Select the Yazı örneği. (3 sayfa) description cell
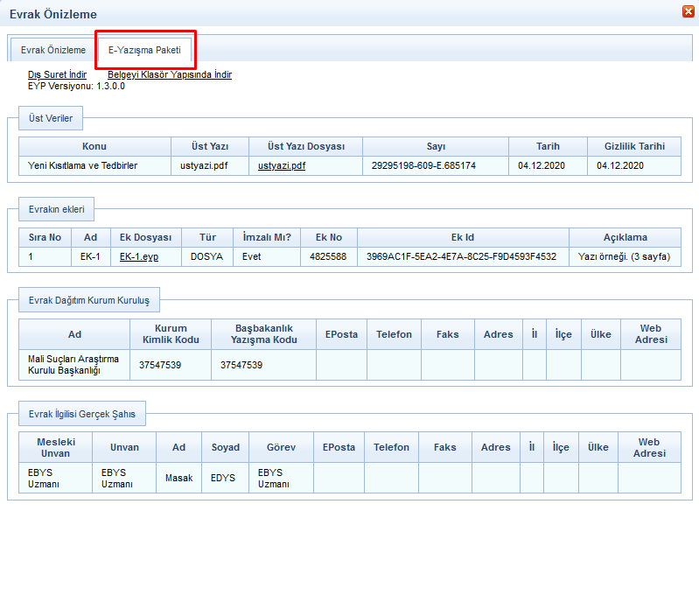 625,256
